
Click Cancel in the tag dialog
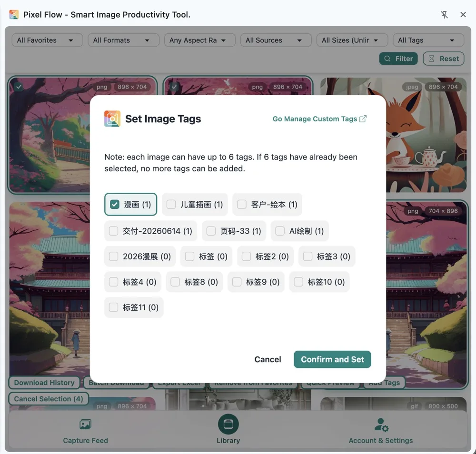tap(268, 359)
